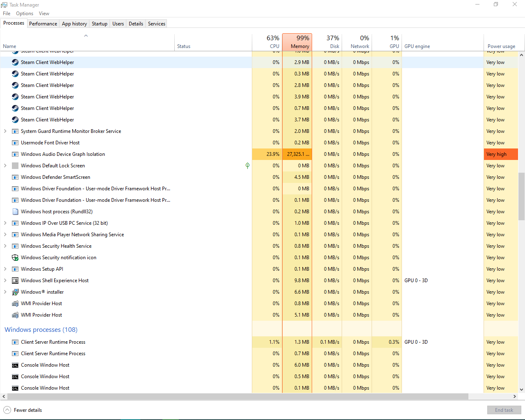Click the Windows installer icon
The height and width of the screenshot is (420, 525).
click(15, 292)
